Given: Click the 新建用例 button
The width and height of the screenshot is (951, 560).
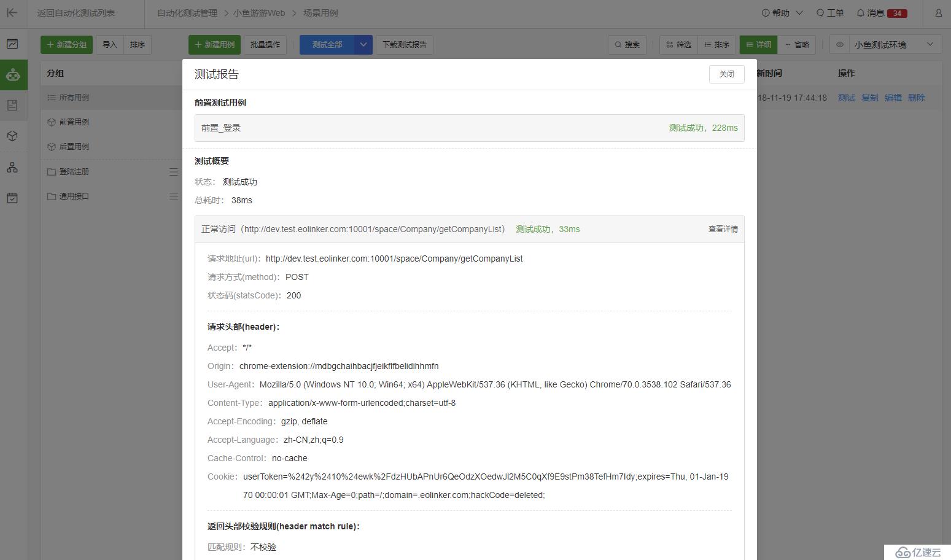Looking at the screenshot, I should (x=214, y=44).
